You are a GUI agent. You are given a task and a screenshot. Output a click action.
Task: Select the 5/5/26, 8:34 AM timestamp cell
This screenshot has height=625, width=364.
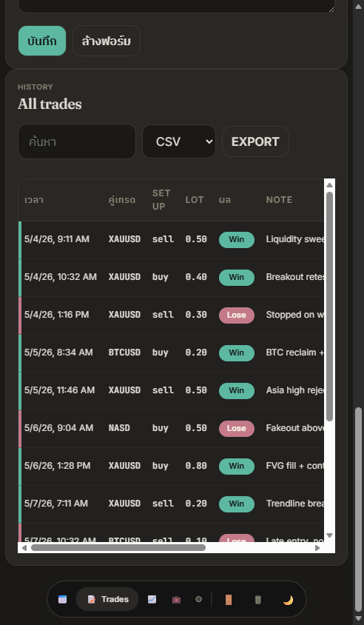(58, 352)
